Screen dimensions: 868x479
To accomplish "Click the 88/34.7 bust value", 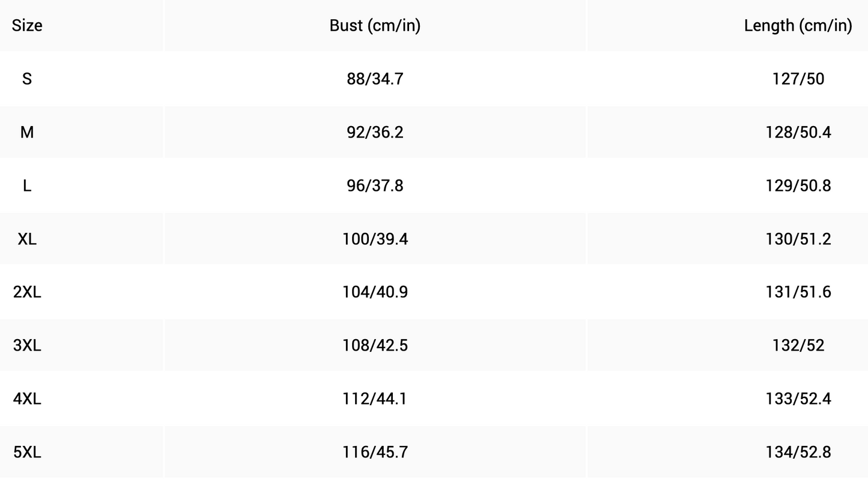I will [375, 79].
